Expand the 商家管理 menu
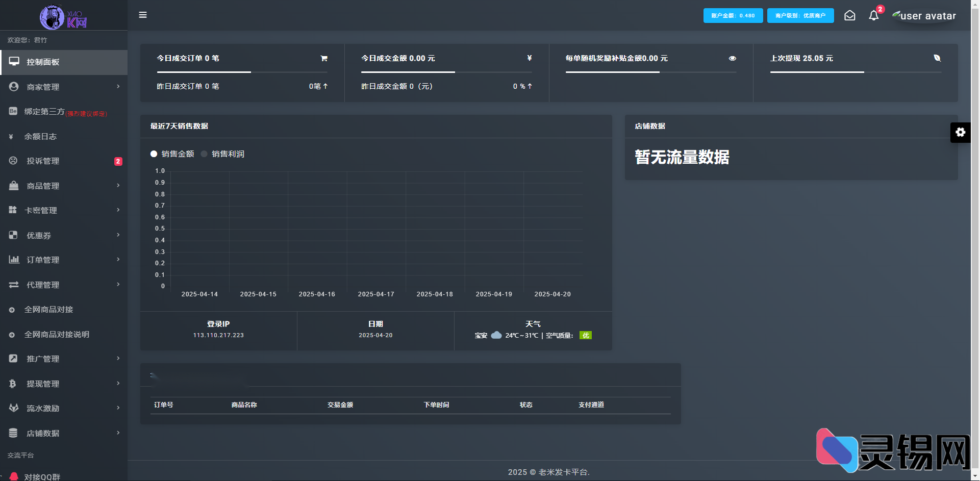This screenshot has height=481, width=980. click(43, 87)
